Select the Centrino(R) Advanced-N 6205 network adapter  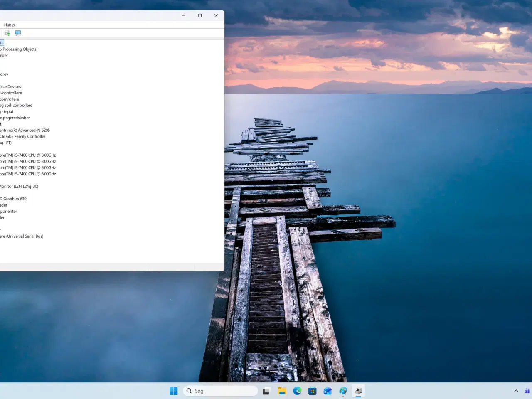(x=25, y=130)
